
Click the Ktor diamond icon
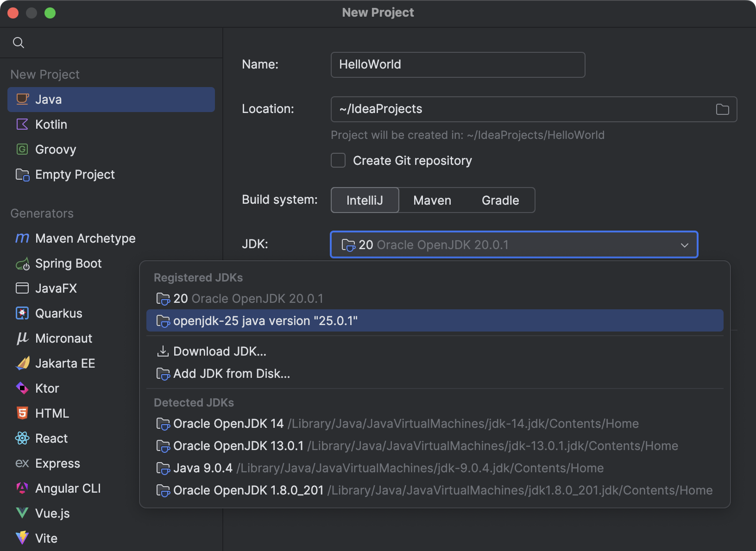click(x=22, y=388)
